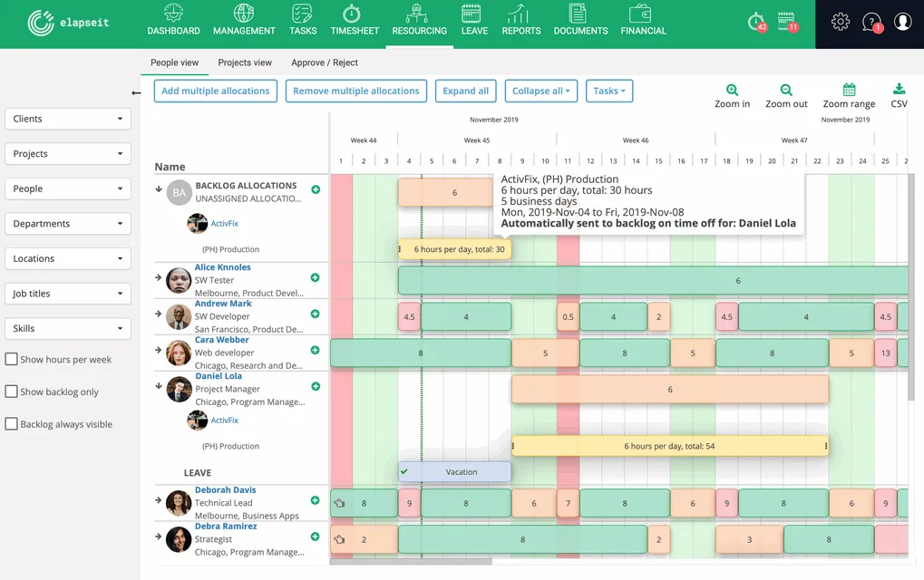Expand Cara Webber row
This screenshot has width=924, height=580.
159,350
